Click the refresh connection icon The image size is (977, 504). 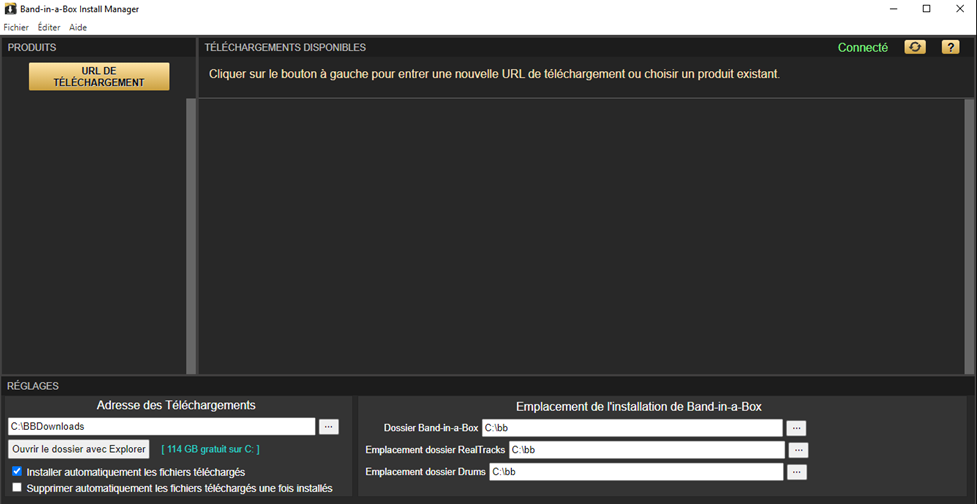[x=915, y=47]
